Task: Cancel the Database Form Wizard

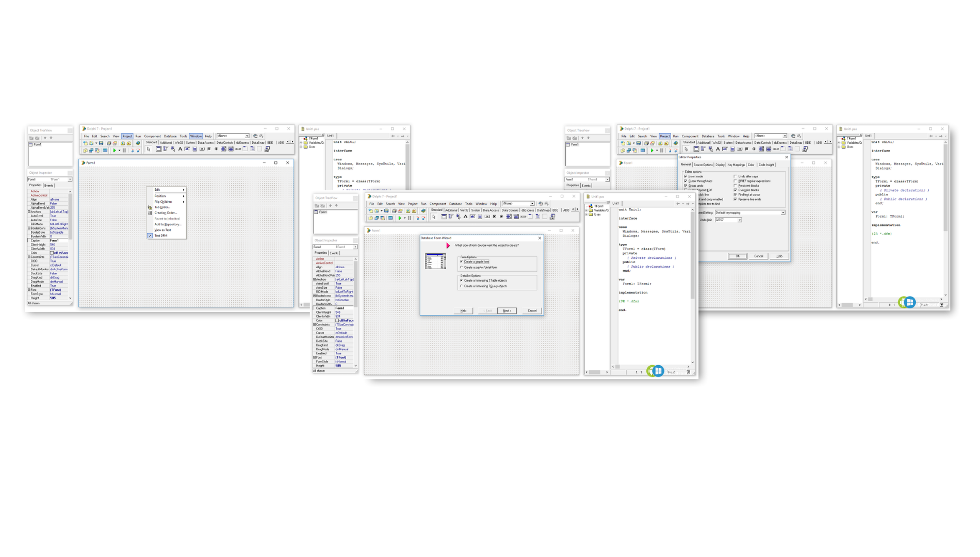Action: point(532,310)
